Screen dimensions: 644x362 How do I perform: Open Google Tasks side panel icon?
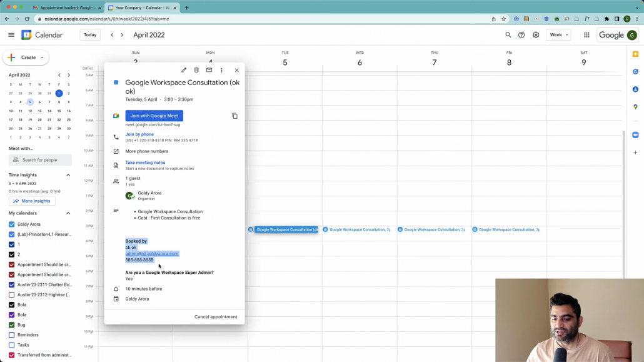tap(635, 71)
